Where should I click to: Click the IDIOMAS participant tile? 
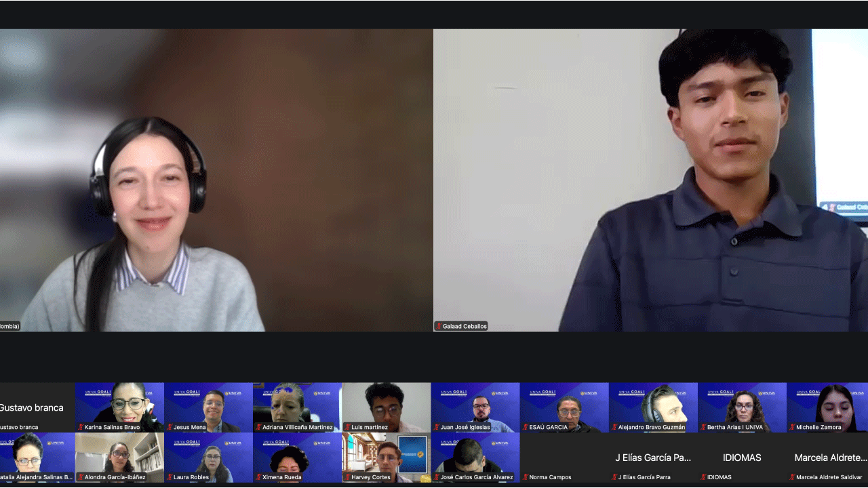tap(741, 457)
